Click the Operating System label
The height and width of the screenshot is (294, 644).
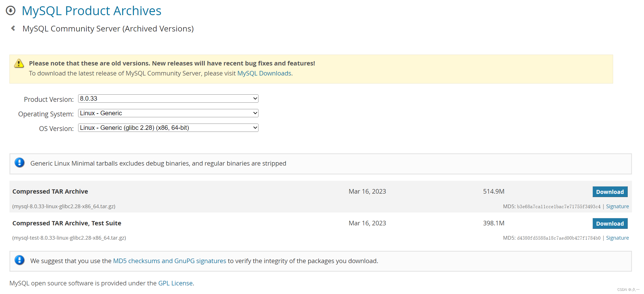(x=46, y=114)
